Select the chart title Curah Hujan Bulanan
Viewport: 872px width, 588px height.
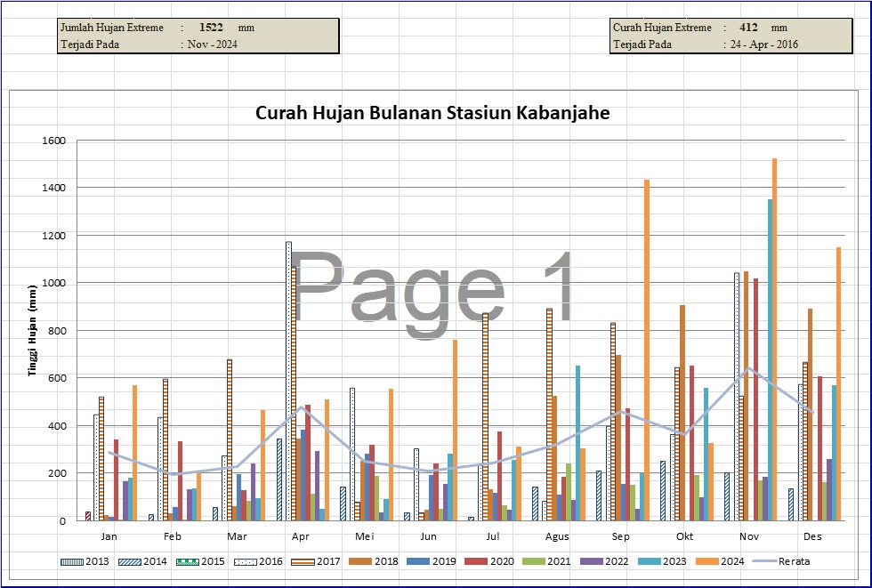pyautogui.click(x=432, y=113)
